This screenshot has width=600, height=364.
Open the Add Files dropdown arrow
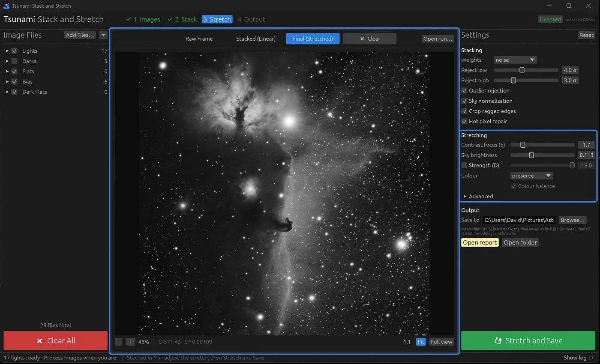click(103, 35)
